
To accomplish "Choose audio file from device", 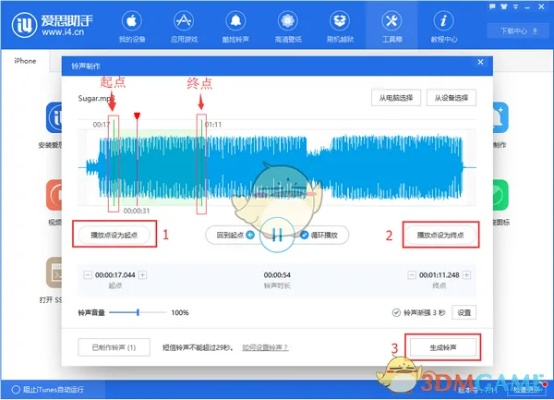I will (x=451, y=98).
